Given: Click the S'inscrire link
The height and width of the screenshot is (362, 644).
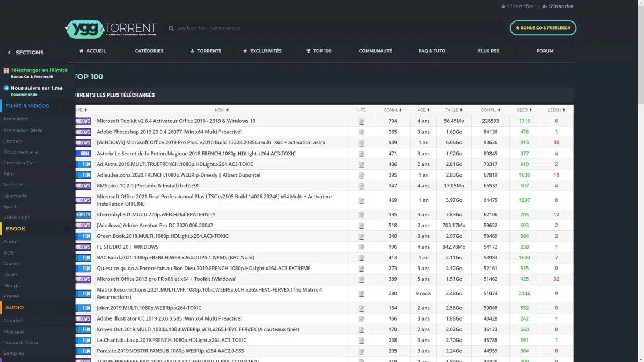Looking at the screenshot, I should [x=558, y=6].
